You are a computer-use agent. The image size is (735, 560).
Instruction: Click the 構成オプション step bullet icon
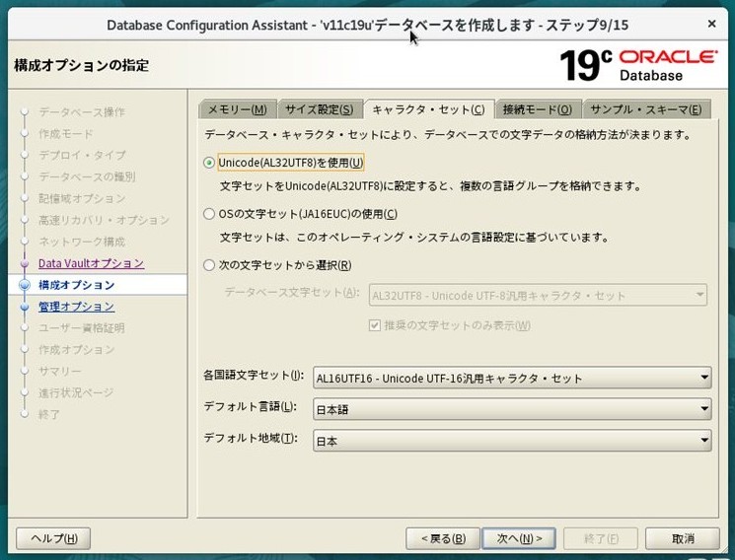pyautogui.click(x=25, y=285)
